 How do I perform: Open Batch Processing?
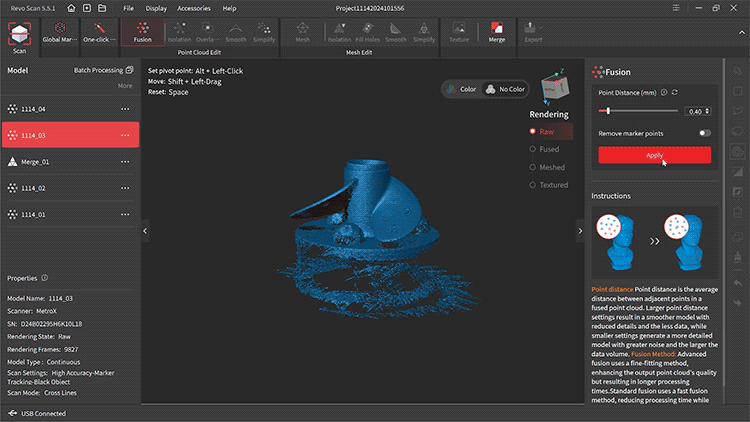coord(103,71)
